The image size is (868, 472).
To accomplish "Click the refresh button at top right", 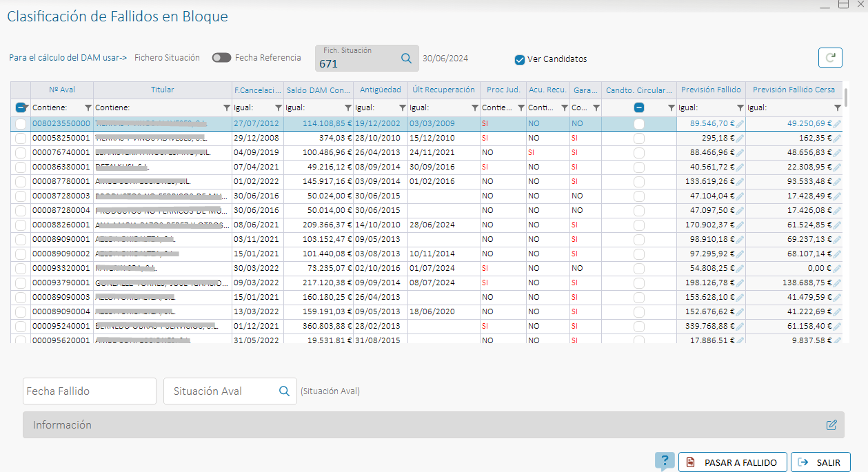I will click(831, 58).
